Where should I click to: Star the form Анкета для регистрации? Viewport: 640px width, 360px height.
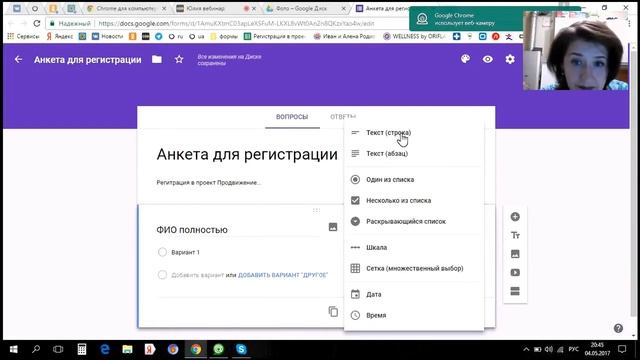click(179, 60)
